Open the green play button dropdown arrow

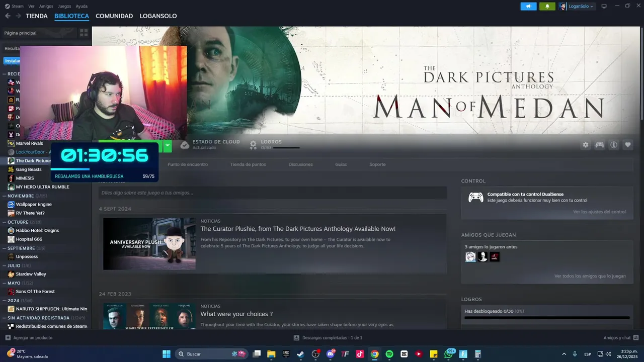(168, 146)
